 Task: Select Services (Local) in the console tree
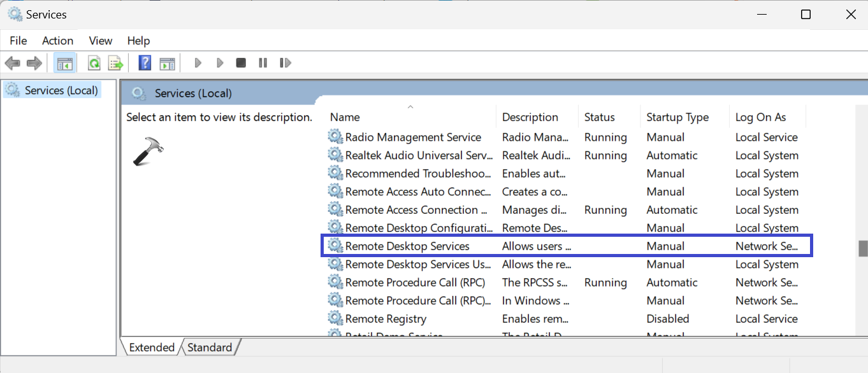[61, 90]
